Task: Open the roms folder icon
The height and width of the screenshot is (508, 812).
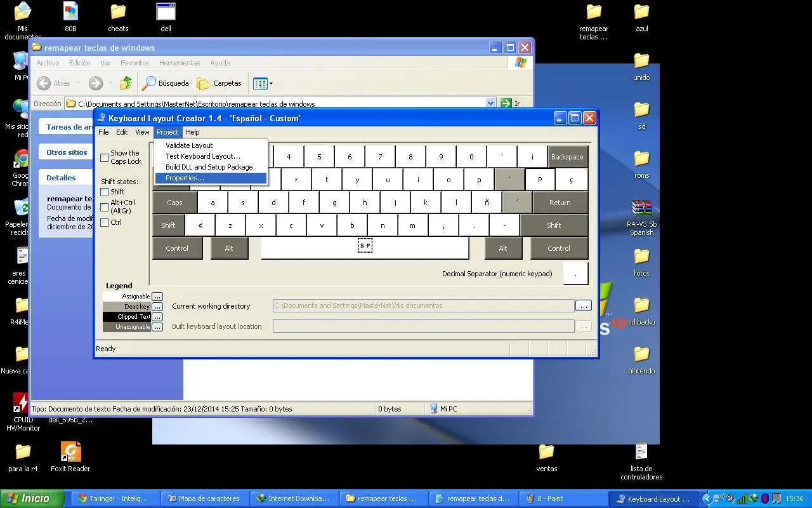Action: tap(642, 164)
